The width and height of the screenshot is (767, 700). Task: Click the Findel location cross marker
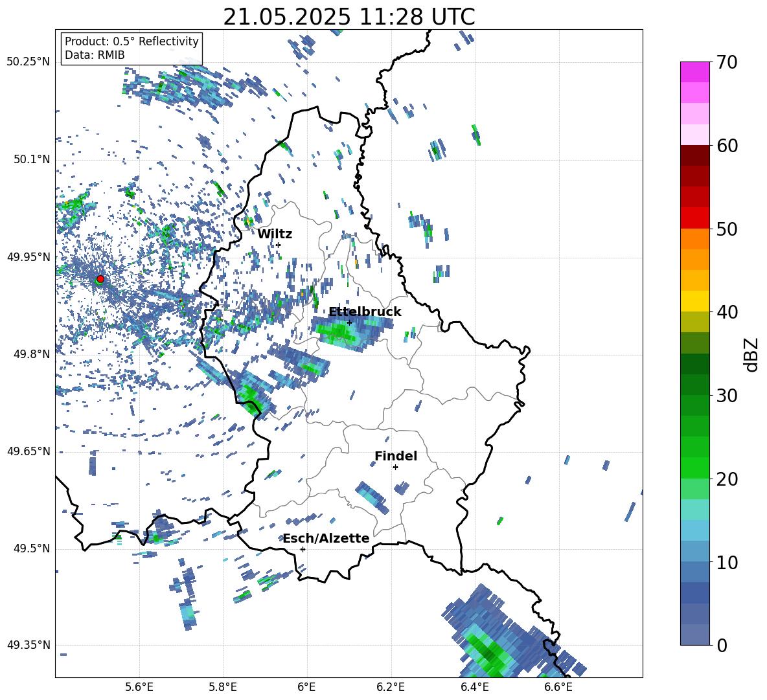[395, 467]
